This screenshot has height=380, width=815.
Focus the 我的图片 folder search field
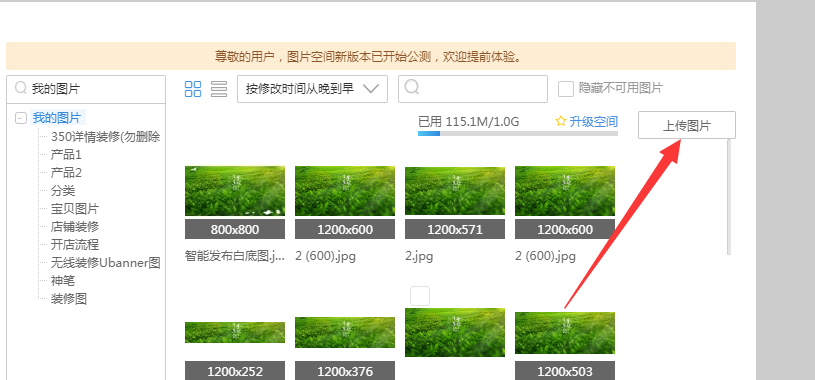coord(86,89)
